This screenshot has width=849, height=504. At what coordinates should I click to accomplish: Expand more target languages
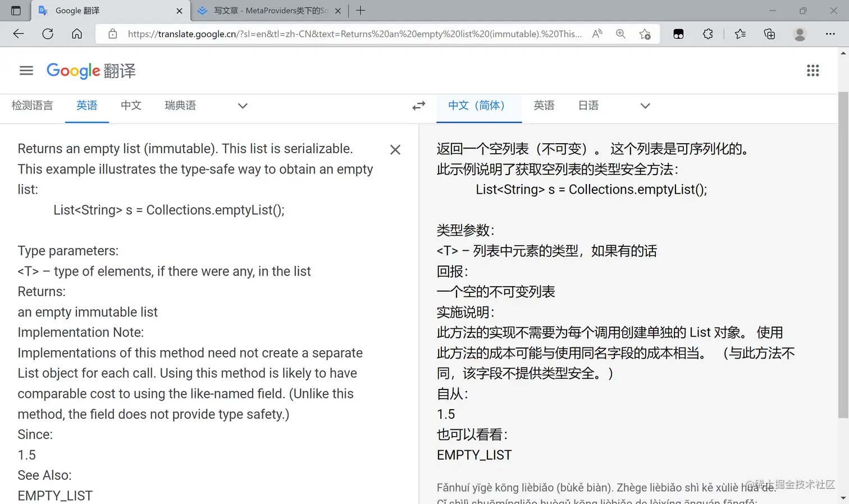[x=645, y=106]
